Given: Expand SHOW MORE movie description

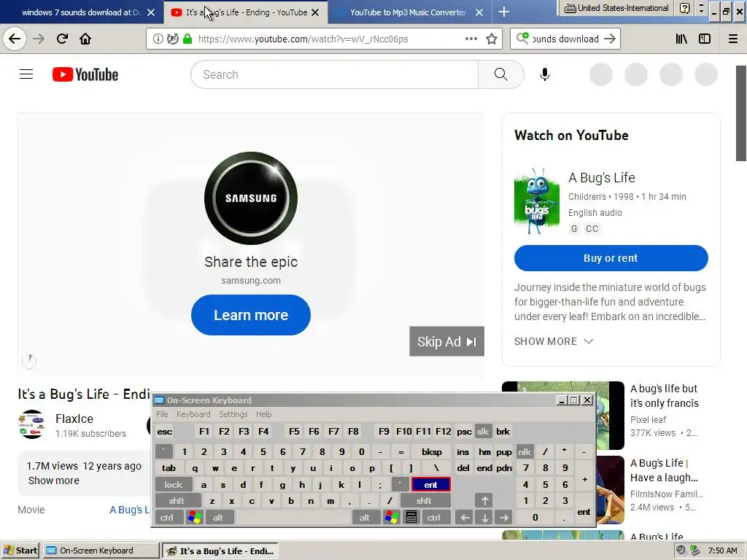Looking at the screenshot, I should [554, 341].
